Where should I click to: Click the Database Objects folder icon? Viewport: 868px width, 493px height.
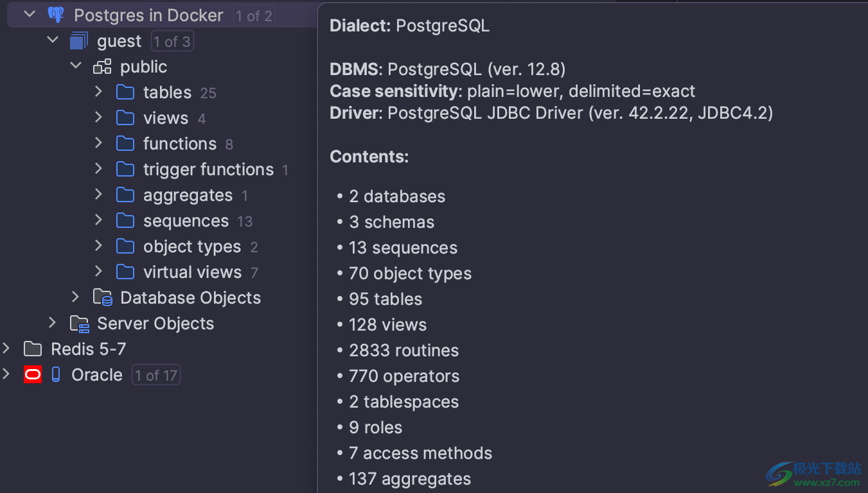(x=103, y=297)
